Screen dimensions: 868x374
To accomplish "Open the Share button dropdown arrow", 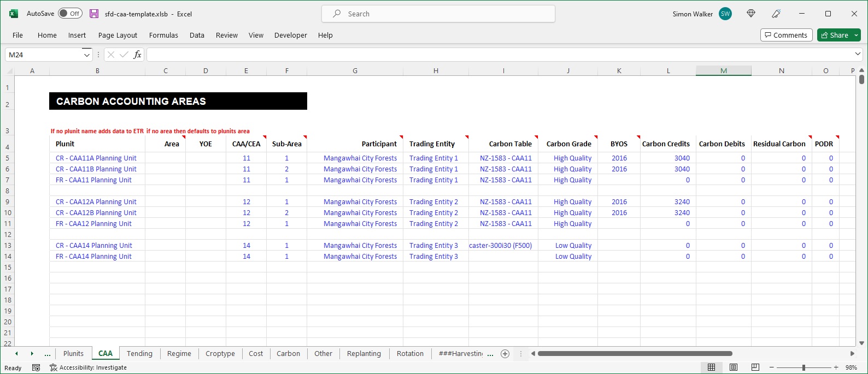I will (856, 35).
